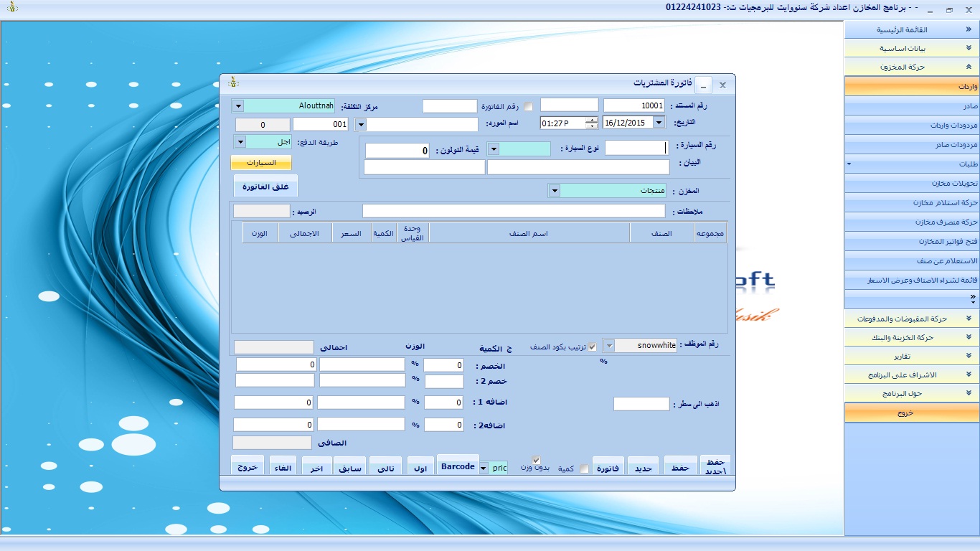Click the حفظ save button
The image size is (980, 551).
pos(679,468)
